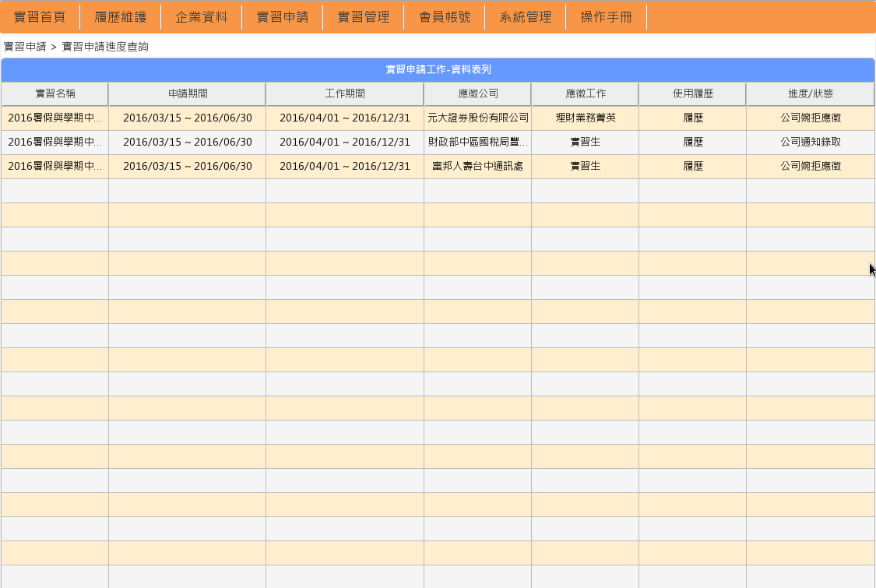Screen dimensions: 876x588
Task: Open the 實習申請 menu item
Action: point(283,17)
